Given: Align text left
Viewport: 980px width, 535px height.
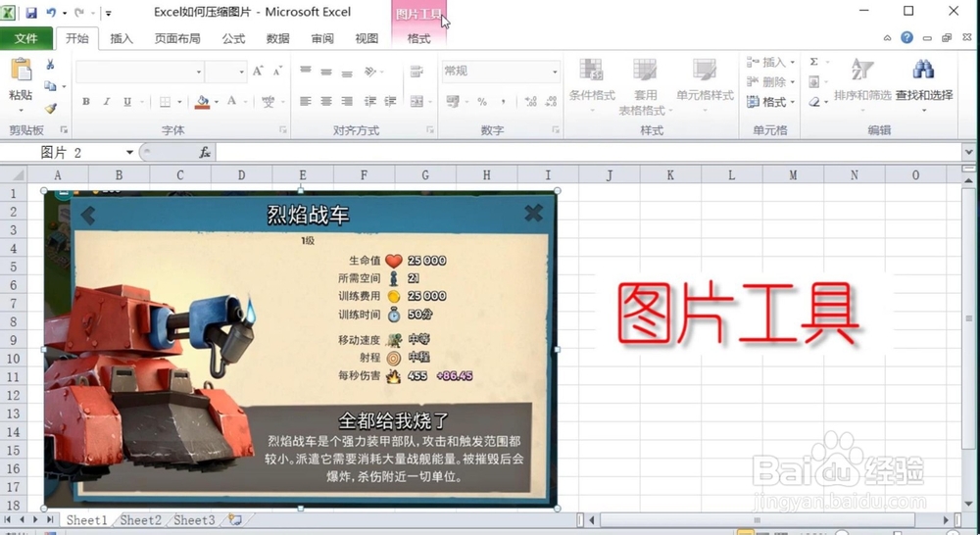Looking at the screenshot, I should [305, 101].
